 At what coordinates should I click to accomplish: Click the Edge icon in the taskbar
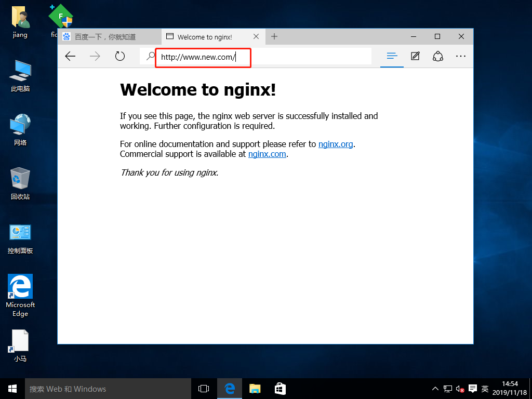[229, 389]
